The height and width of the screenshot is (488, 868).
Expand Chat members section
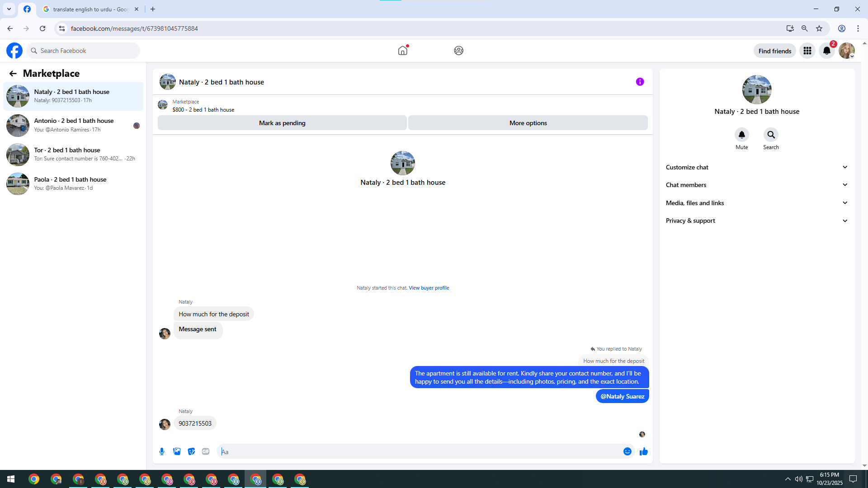coord(756,185)
